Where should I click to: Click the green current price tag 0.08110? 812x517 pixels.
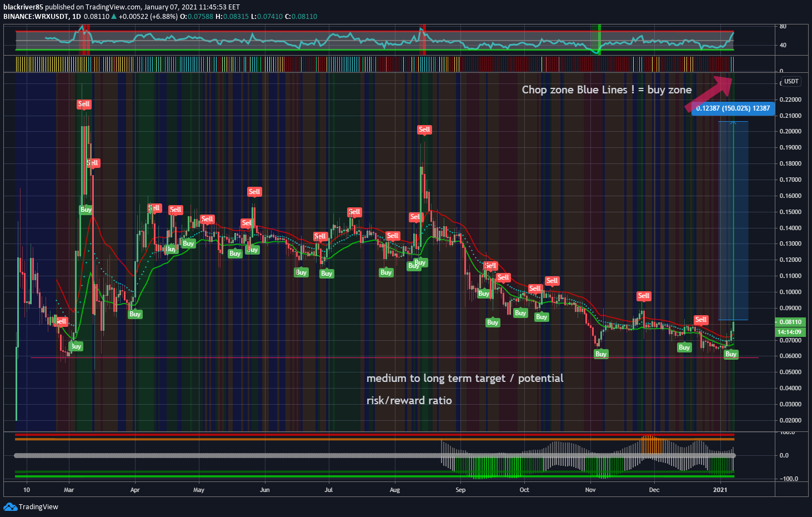(790, 322)
